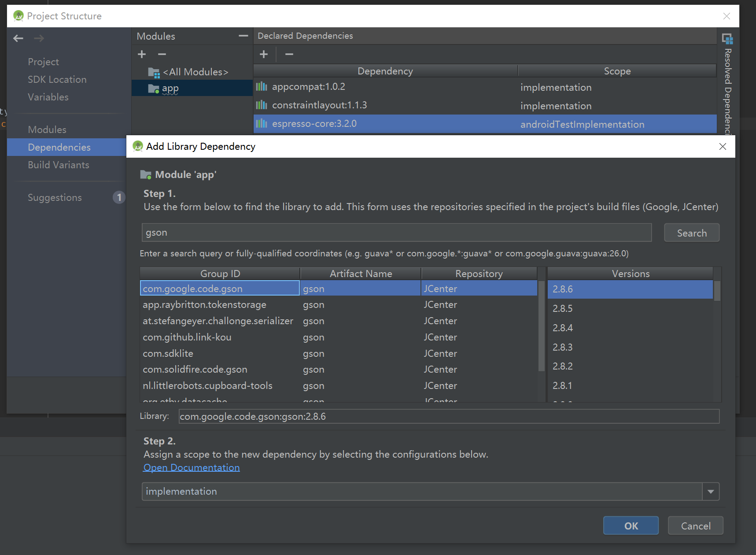Screen dimensions: 756x555
Task: Expand the implementation scope dropdown arrow
Action: point(711,491)
